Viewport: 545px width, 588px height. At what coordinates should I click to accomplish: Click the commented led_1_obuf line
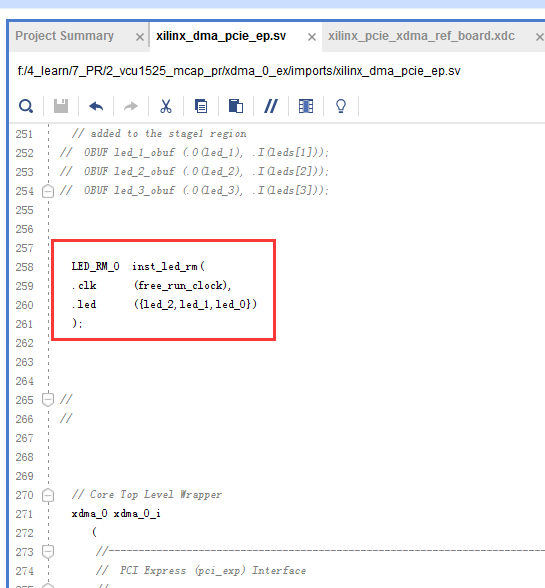[194, 153]
